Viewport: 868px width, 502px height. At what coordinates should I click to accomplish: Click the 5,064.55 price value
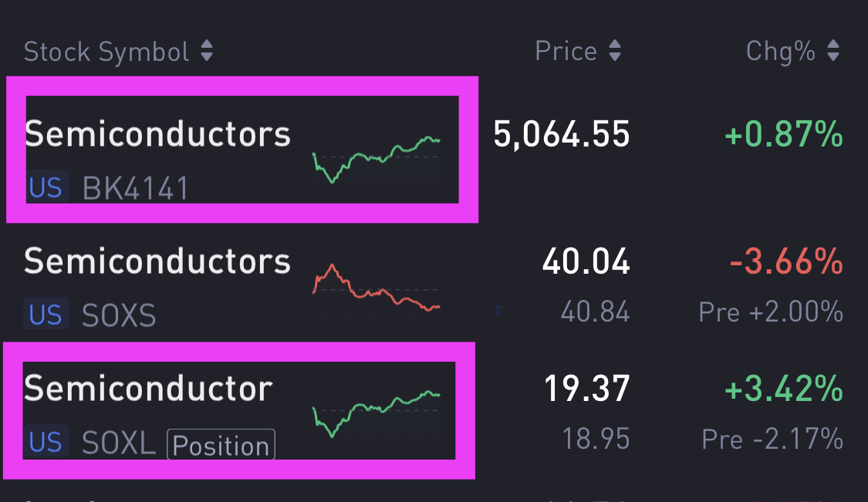coord(562,135)
